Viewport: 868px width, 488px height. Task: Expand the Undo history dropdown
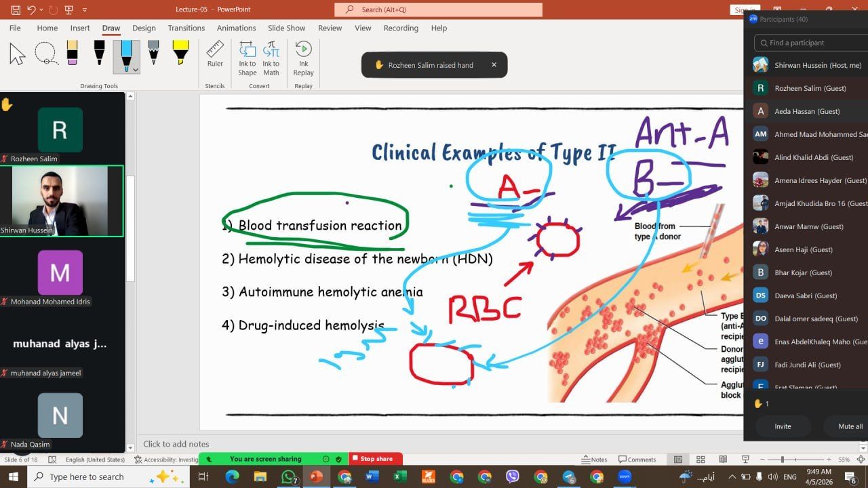41,10
